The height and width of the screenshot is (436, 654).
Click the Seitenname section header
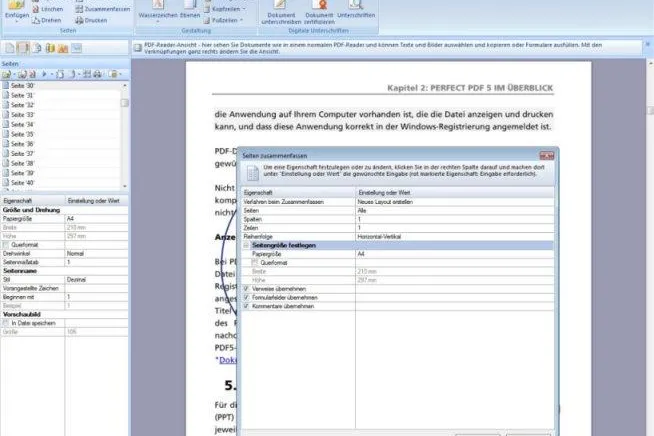[20, 271]
